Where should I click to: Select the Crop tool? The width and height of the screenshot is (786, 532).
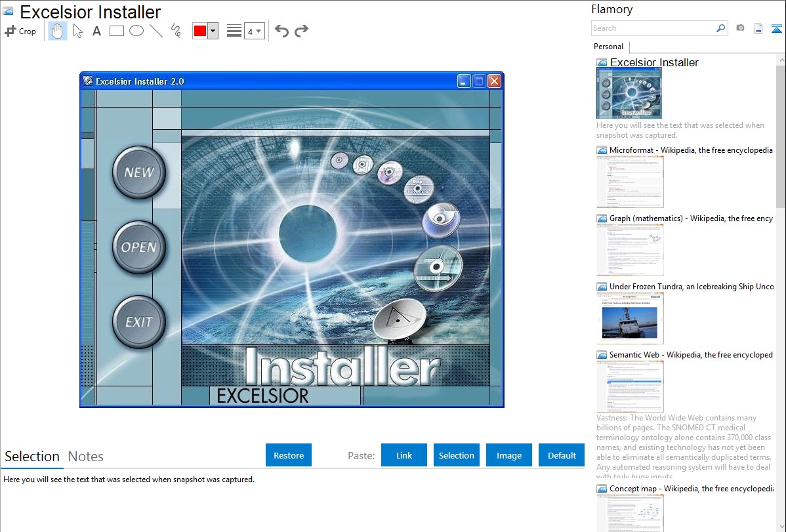pyautogui.click(x=20, y=31)
